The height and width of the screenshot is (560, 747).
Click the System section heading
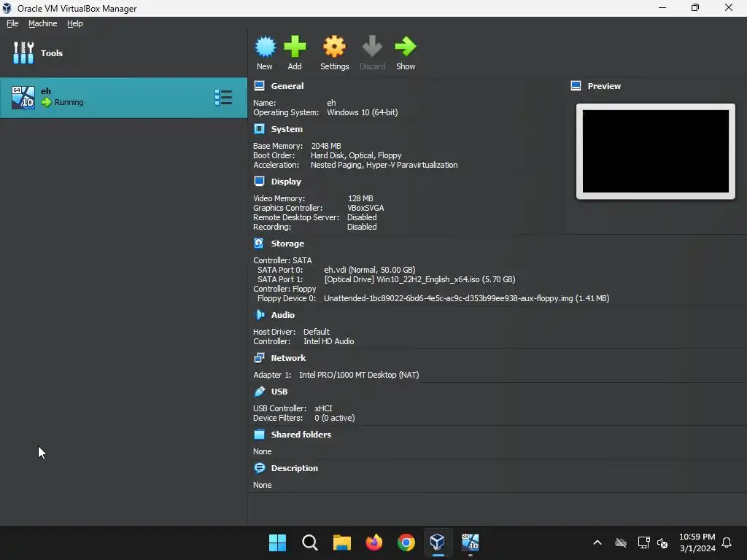287,129
